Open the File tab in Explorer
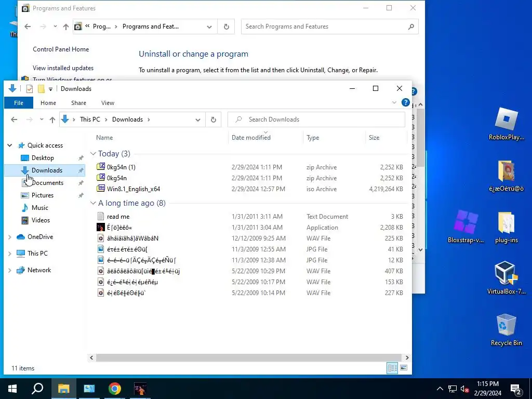The image size is (532, 399). coord(19,103)
